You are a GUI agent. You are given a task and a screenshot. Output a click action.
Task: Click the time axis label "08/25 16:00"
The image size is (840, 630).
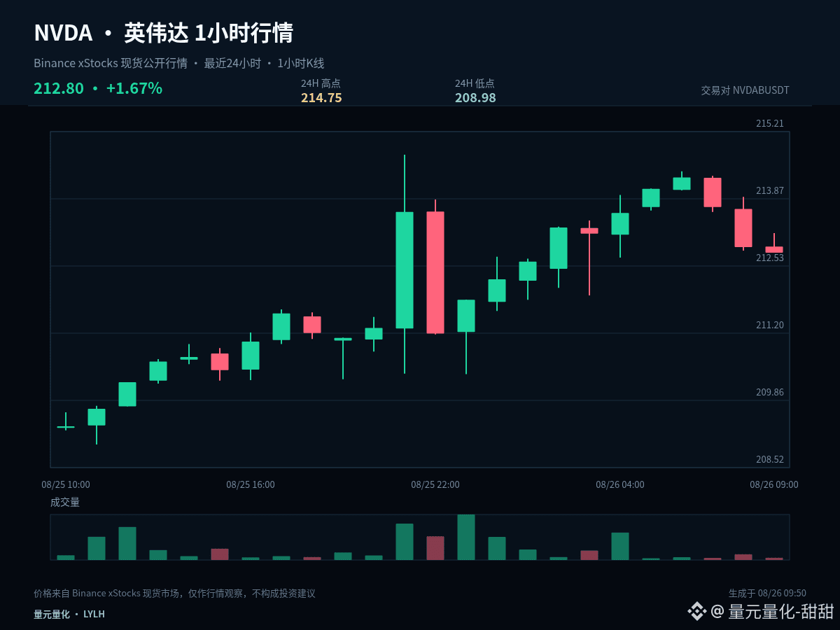click(251, 484)
